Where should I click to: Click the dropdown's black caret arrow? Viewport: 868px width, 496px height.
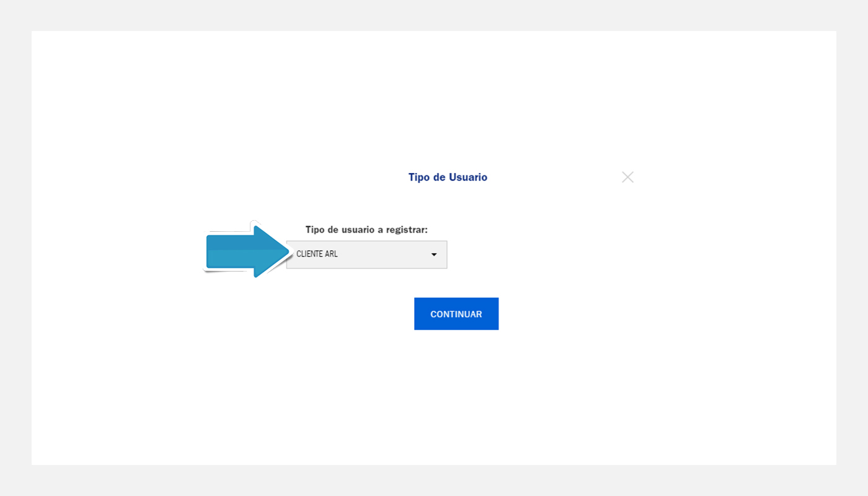(434, 255)
